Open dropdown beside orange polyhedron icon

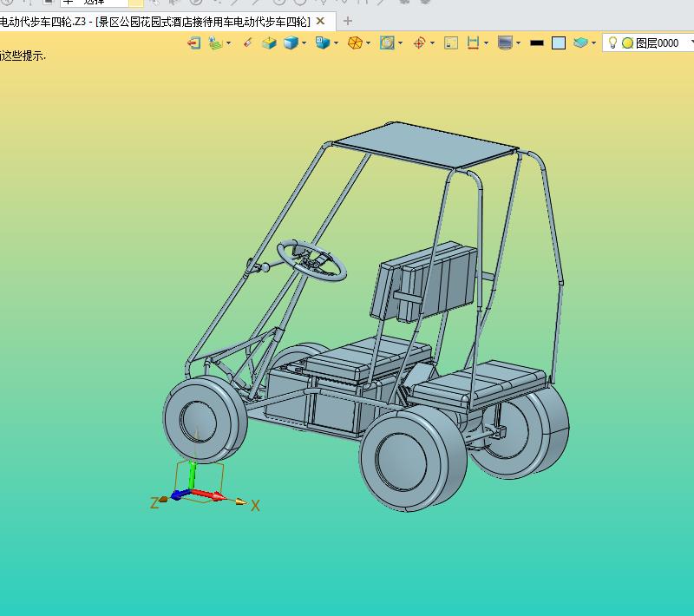(x=368, y=43)
